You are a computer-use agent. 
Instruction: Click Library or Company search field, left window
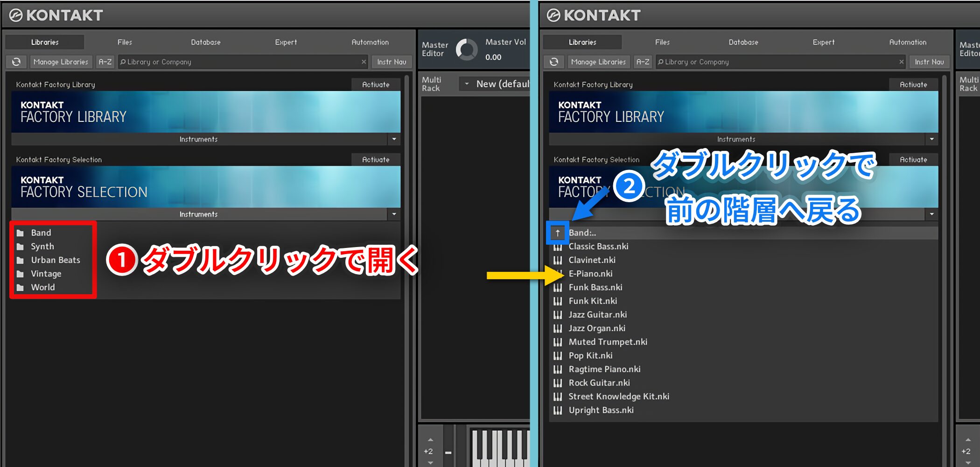pos(243,62)
